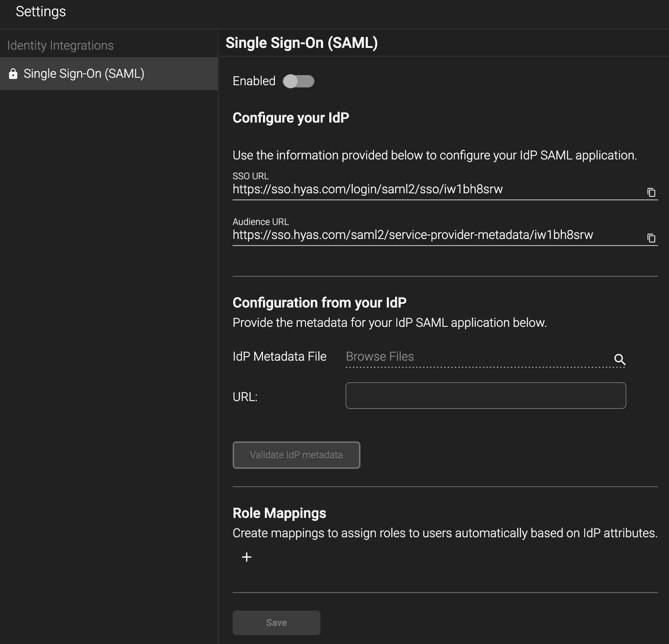The width and height of the screenshot is (669, 644).
Task: Click the IdP Metadata File label
Action: pos(279,357)
